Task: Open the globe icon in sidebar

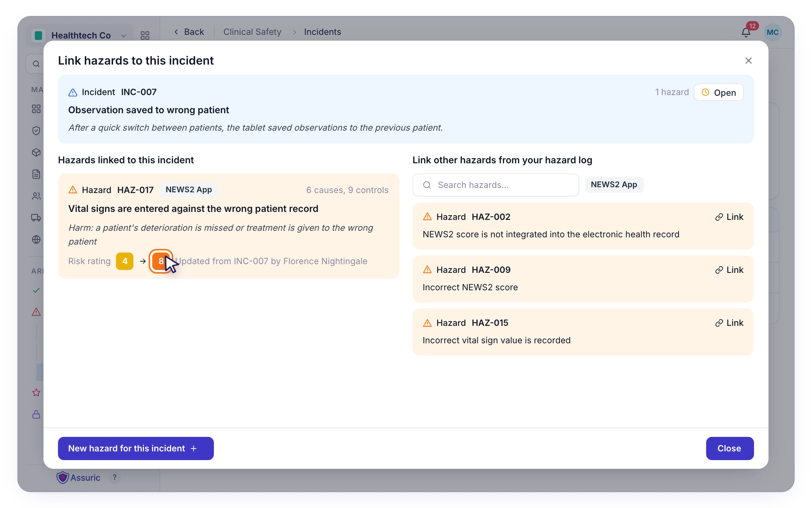Action: (x=36, y=239)
